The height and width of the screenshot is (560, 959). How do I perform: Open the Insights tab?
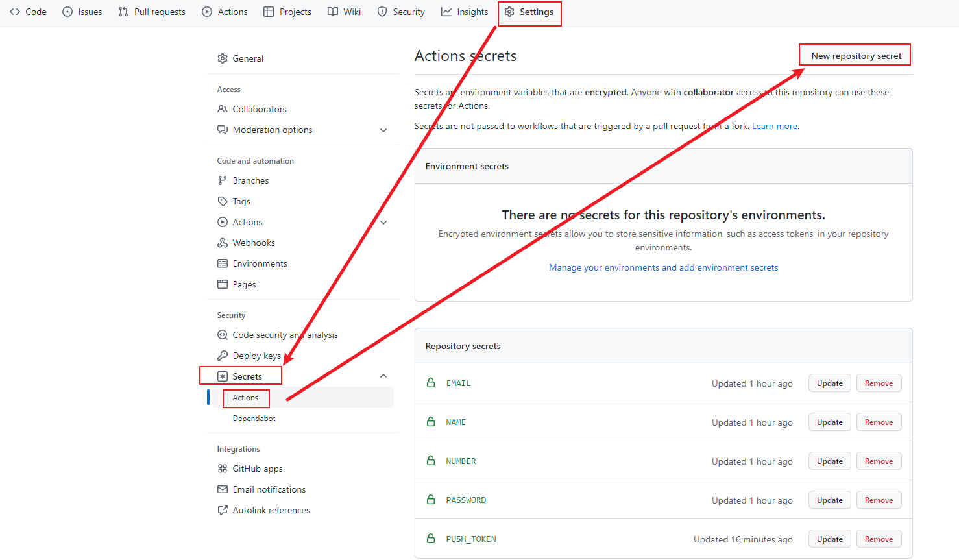pyautogui.click(x=465, y=12)
